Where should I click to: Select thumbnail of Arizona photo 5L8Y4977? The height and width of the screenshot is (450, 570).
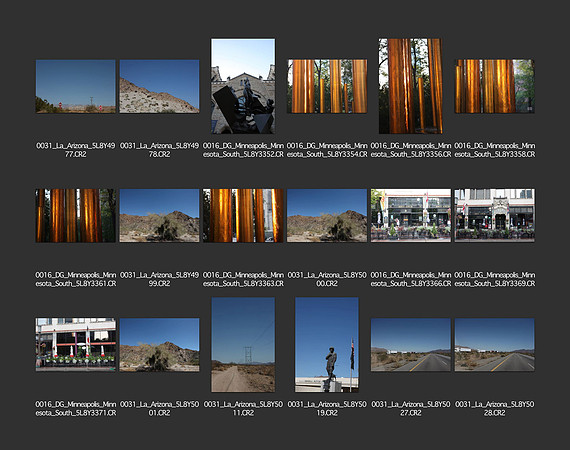tap(76, 87)
